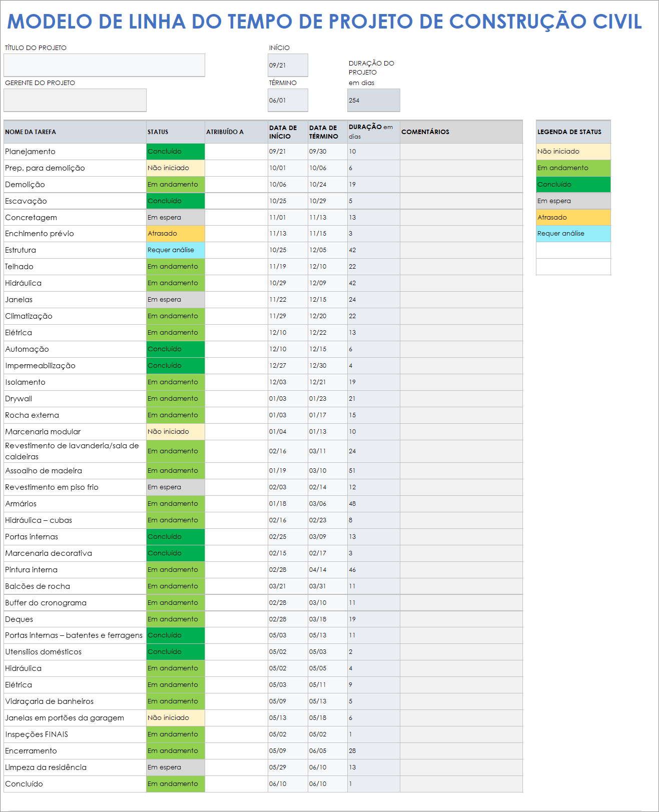Screen dimensions: 659x812
Task: Select the Hidráulica – cubas task name
Action: (x=75, y=520)
